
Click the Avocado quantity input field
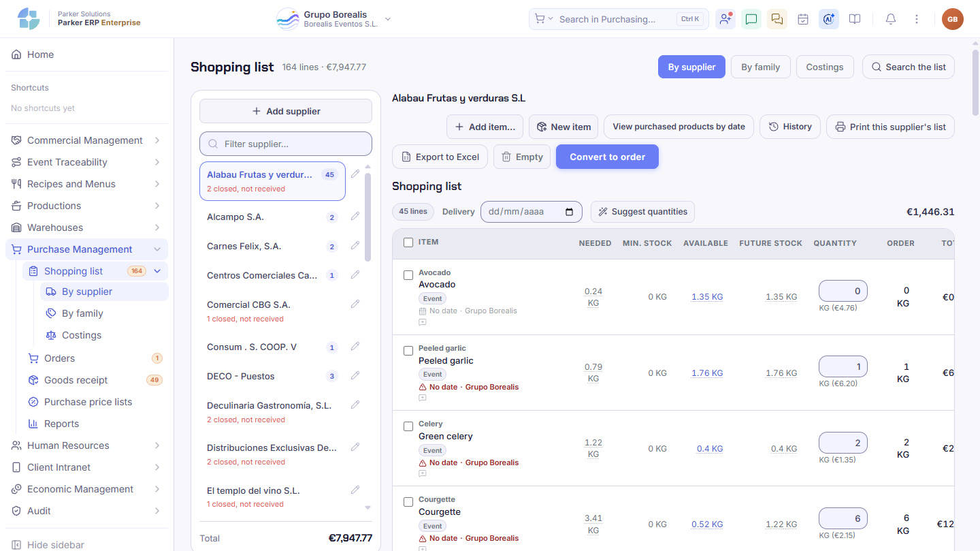coord(843,291)
